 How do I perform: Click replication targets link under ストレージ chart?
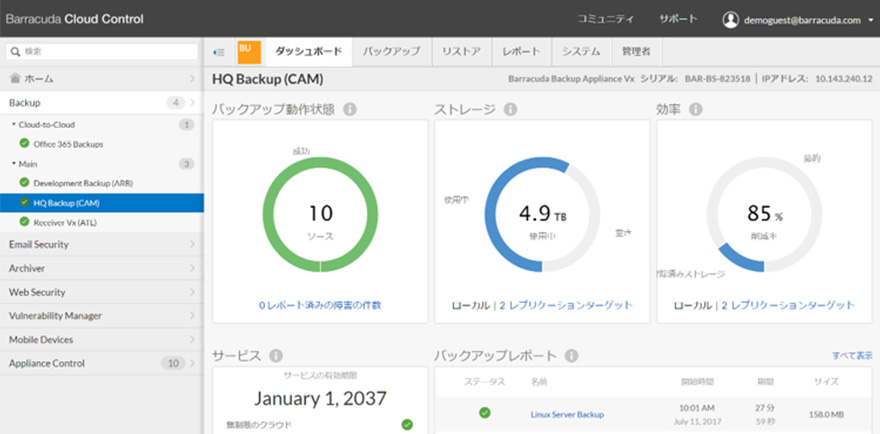point(566,305)
